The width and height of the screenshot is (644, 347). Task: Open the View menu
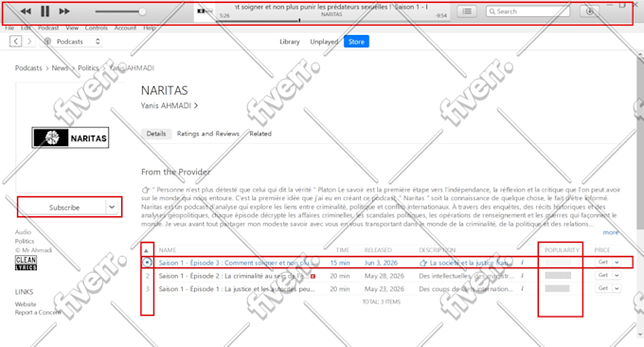point(72,27)
